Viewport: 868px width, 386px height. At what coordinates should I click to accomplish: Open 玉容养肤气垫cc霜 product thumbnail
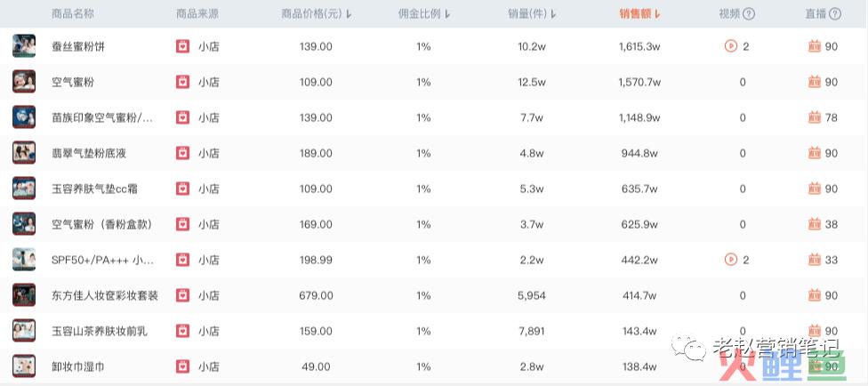click(x=24, y=189)
